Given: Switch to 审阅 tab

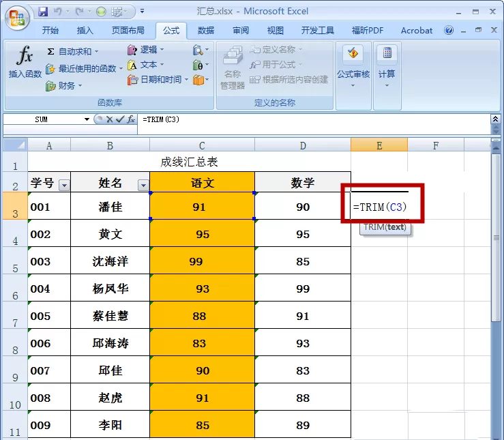Looking at the screenshot, I should (241, 31).
